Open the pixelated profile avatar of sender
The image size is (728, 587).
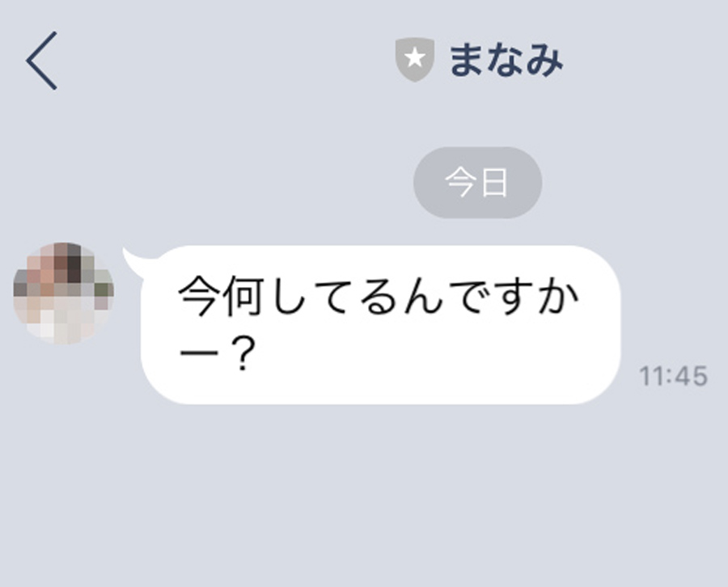[x=64, y=293]
